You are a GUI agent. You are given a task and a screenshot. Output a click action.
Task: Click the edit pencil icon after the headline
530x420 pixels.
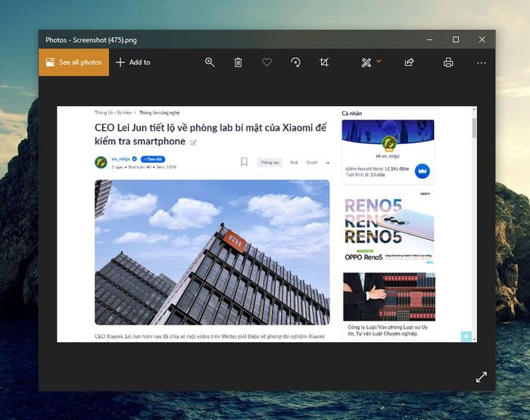coord(193,142)
